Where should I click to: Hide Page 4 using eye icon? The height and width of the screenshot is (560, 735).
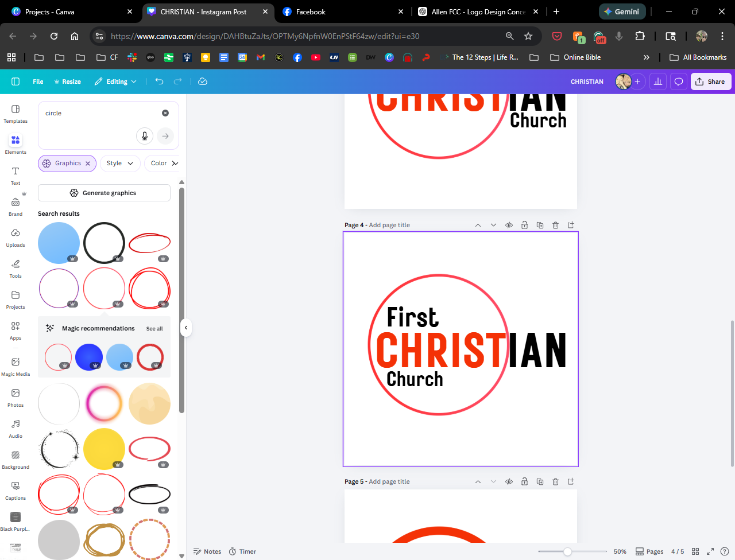pos(509,225)
